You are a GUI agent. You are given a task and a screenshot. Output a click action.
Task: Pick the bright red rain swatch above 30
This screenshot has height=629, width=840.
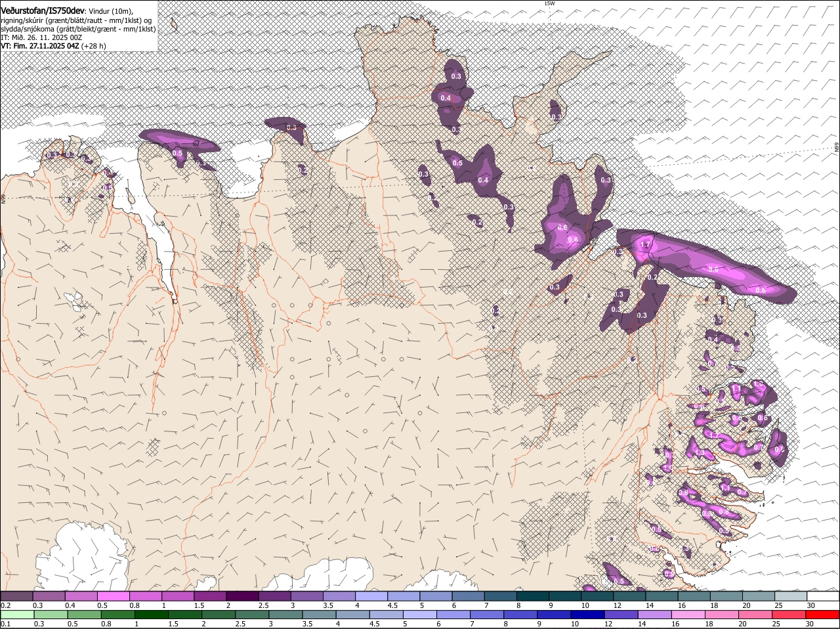(x=822, y=615)
